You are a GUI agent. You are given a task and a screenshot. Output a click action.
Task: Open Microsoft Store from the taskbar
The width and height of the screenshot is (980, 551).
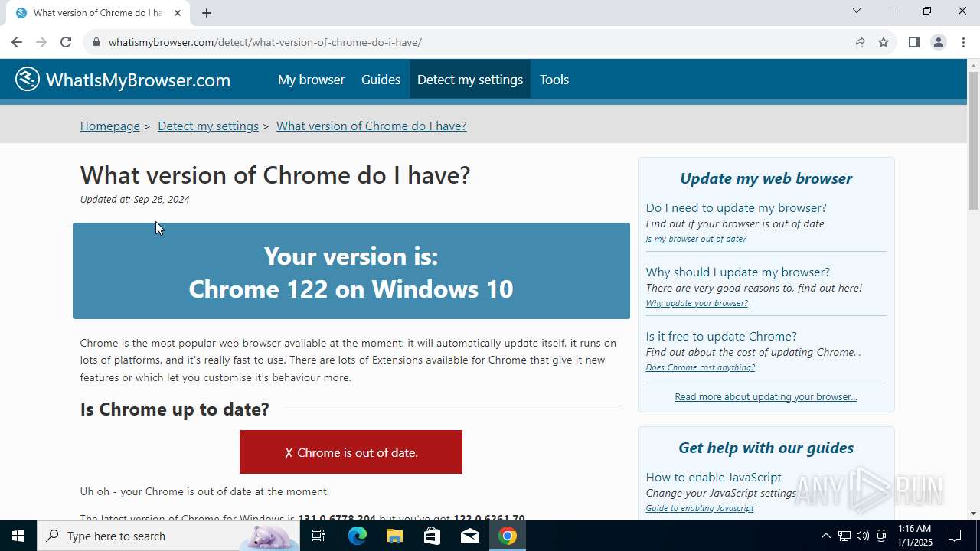(x=432, y=536)
